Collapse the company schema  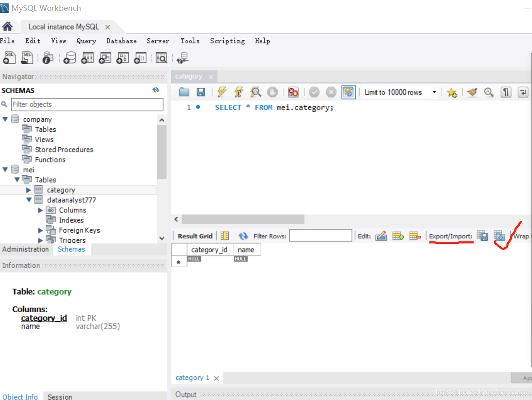click(5, 119)
